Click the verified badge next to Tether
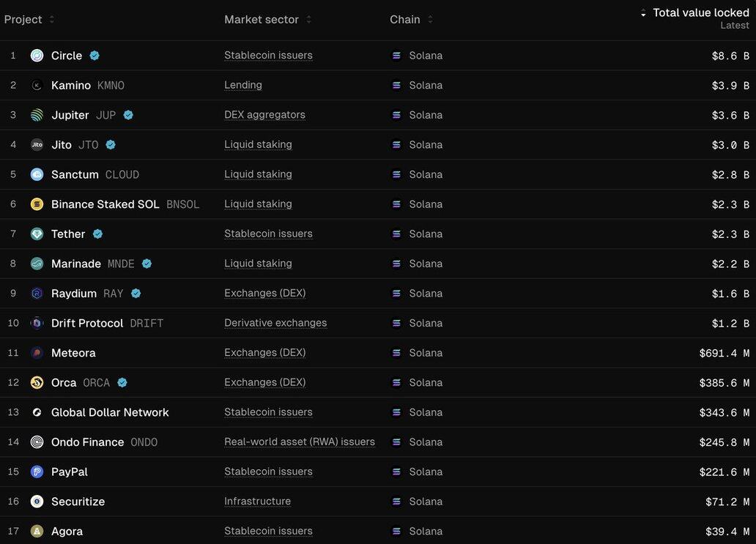Image resolution: width=756 pixels, height=544 pixels. 98,234
